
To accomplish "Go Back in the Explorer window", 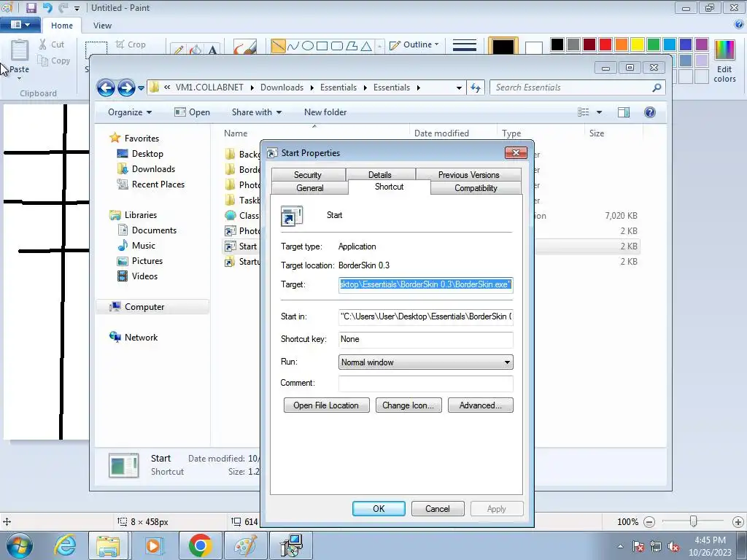I will (106, 87).
